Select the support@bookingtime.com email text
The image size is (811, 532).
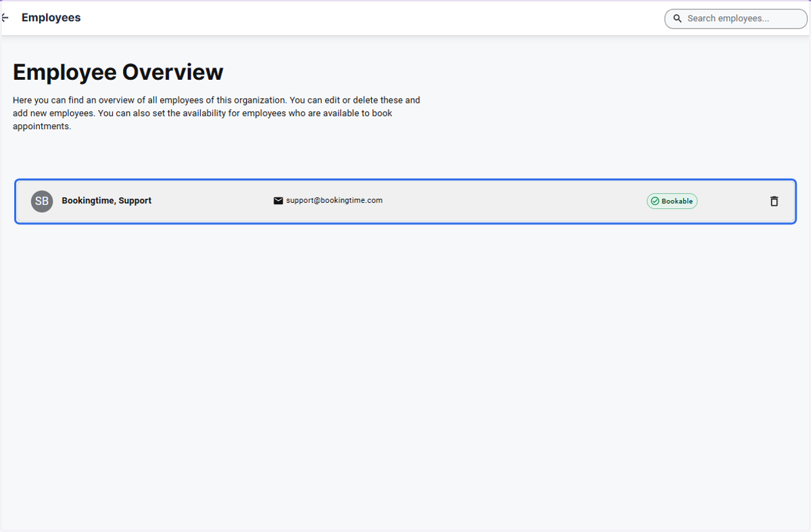click(334, 200)
